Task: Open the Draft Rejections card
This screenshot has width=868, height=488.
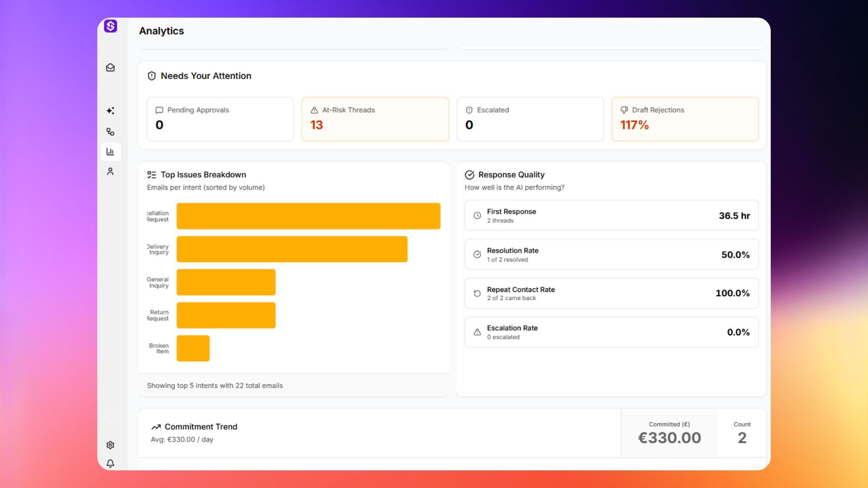Action: (x=685, y=119)
